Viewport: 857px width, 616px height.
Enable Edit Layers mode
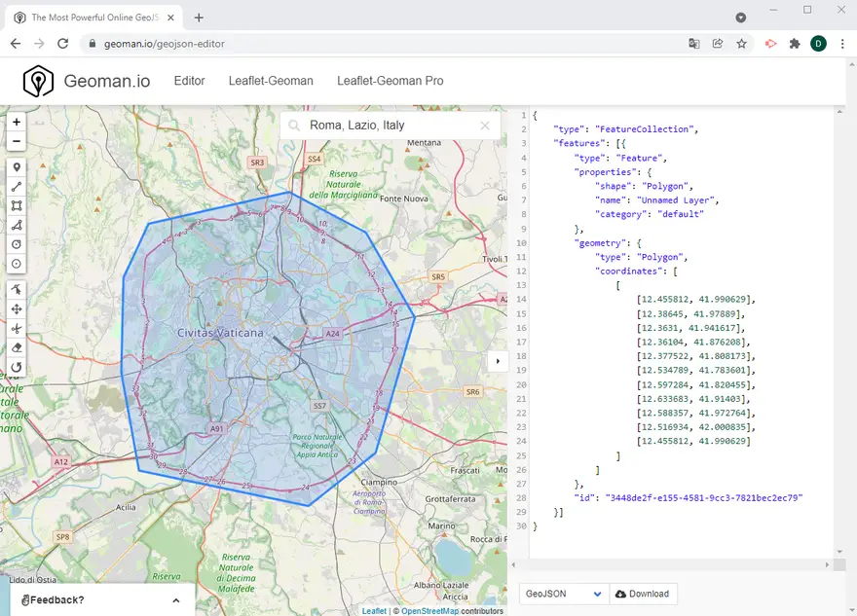pos(17,289)
